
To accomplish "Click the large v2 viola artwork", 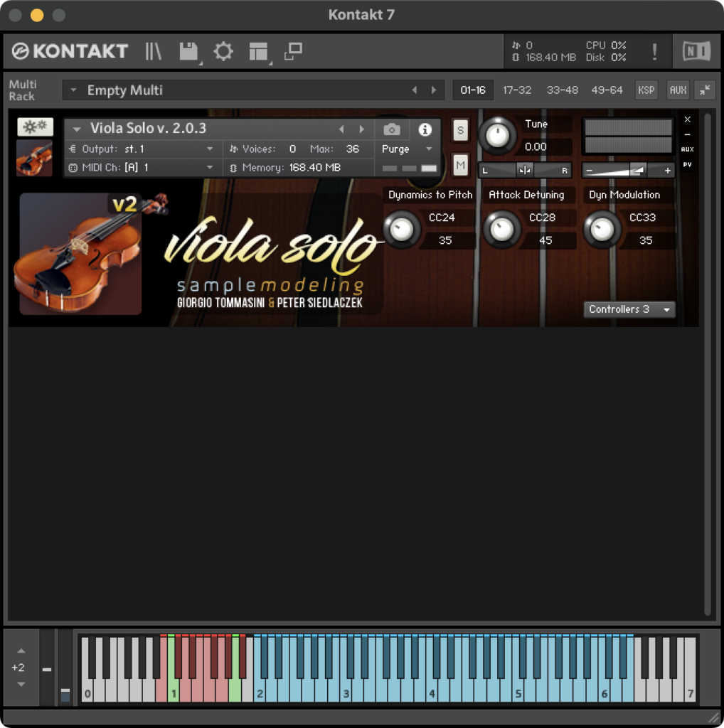I will click(81, 254).
